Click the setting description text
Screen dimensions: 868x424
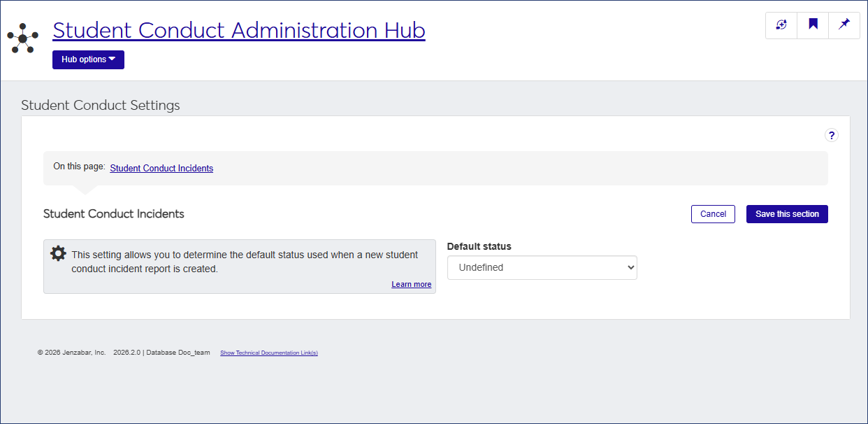point(245,262)
